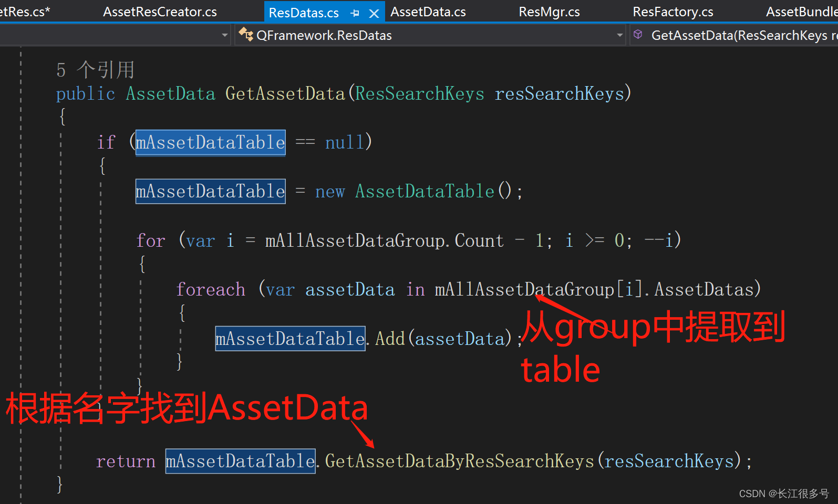Click the GetAssetData method name
This screenshot has width=838, height=504.
pyautogui.click(x=285, y=93)
